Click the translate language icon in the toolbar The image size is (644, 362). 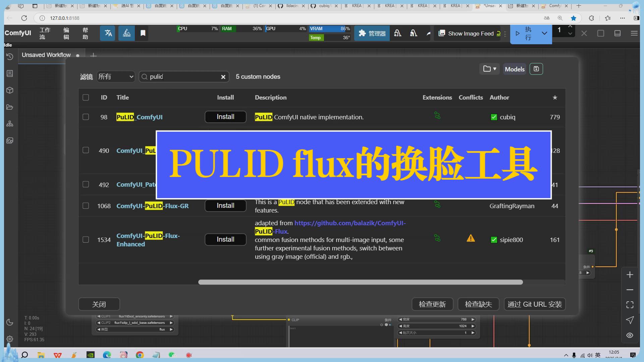tap(108, 33)
